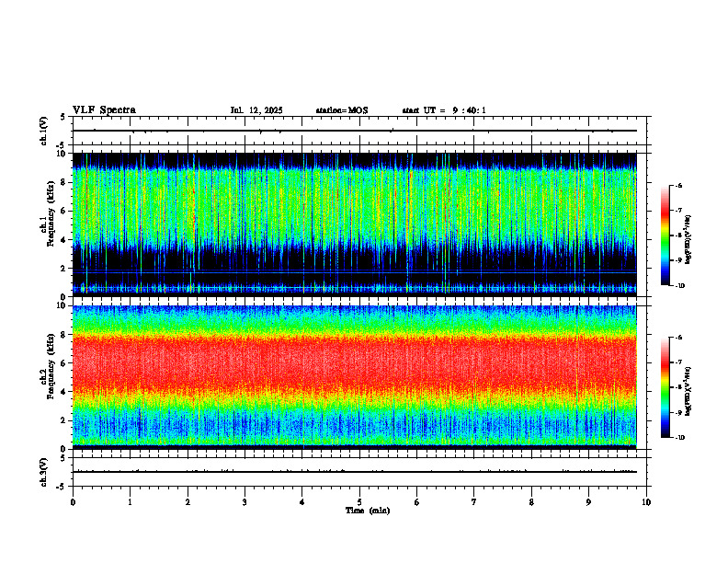Click time axis tick label "2"
This screenshot has height=563, width=728.
(x=188, y=502)
